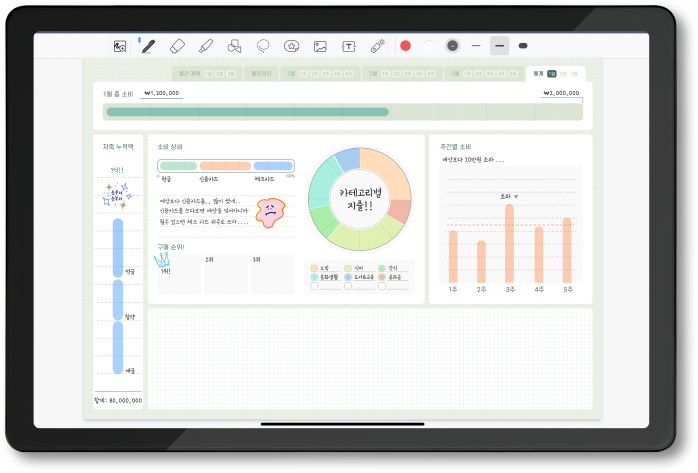Select the Text box tool
Screen dimensions: 698x473
click(349, 46)
